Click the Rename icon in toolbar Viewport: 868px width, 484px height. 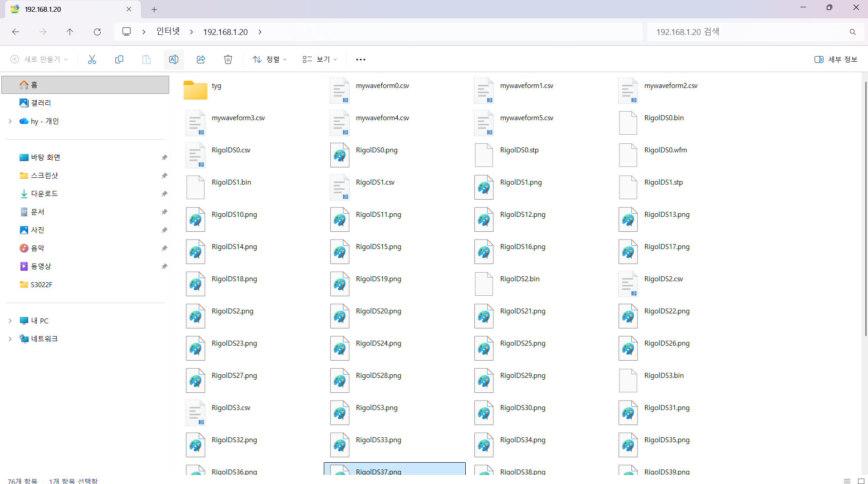pyautogui.click(x=174, y=59)
